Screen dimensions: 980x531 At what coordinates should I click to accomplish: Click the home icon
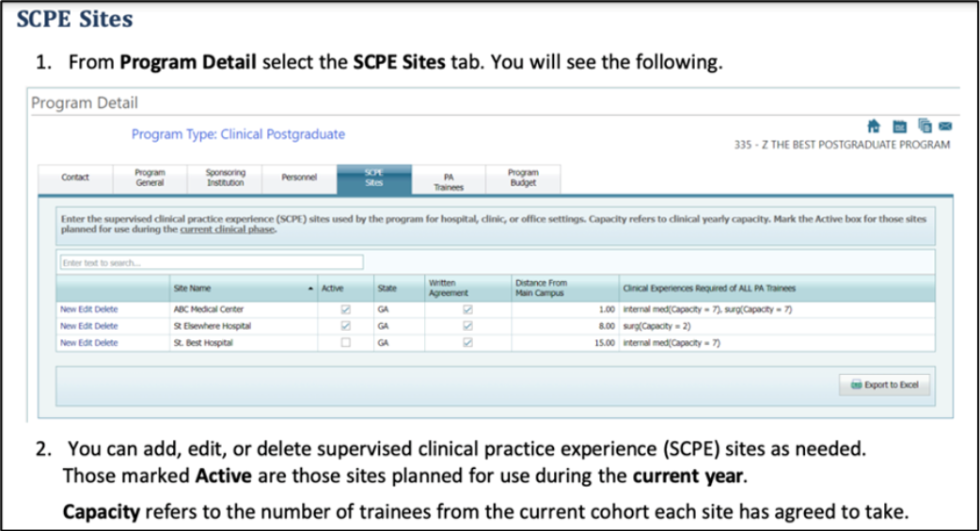coord(873,126)
